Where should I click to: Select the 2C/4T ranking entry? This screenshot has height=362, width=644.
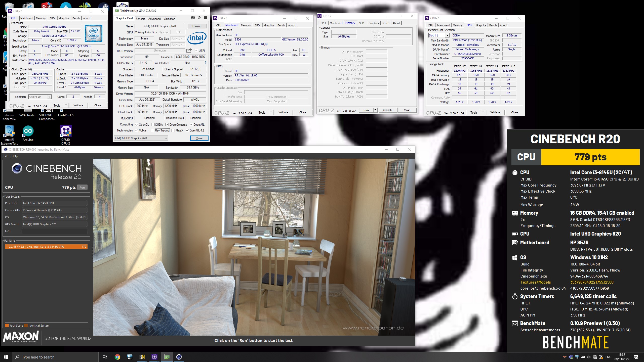point(46,247)
